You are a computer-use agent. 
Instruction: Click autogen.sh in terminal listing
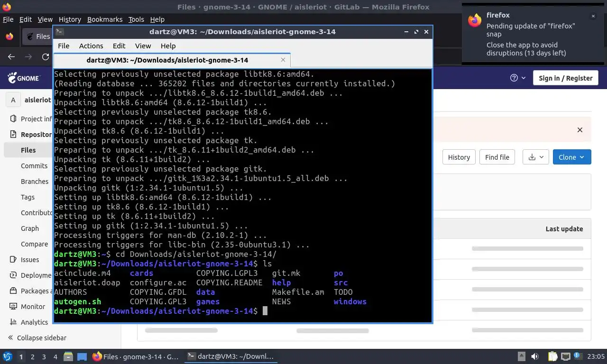point(78,301)
